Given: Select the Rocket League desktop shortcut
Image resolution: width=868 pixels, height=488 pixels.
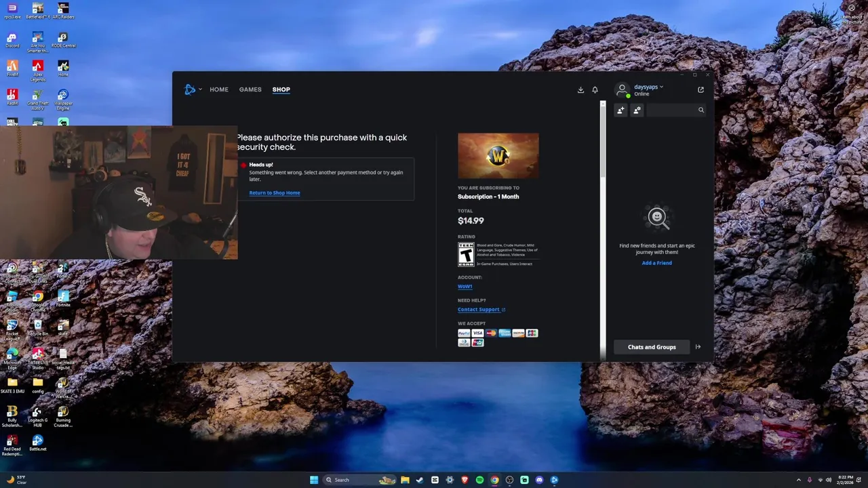Looking at the screenshot, I should coord(12,330).
